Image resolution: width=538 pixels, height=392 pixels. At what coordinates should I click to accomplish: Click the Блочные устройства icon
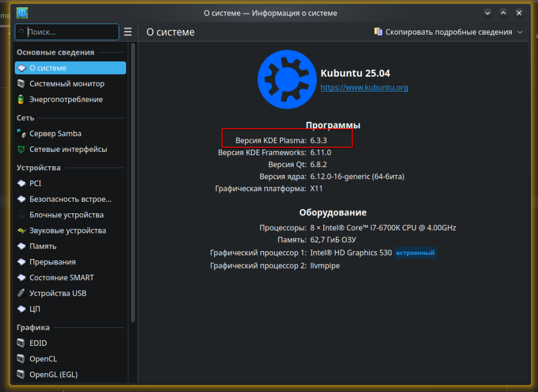click(x=21, y=215)
